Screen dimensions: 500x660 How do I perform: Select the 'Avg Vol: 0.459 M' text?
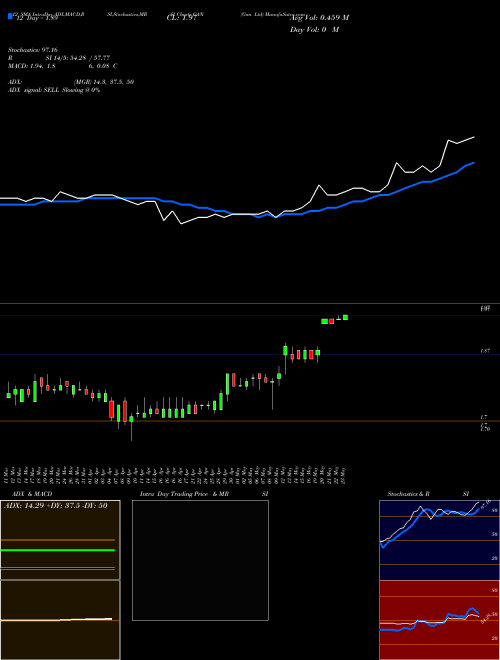click(319, 18)
